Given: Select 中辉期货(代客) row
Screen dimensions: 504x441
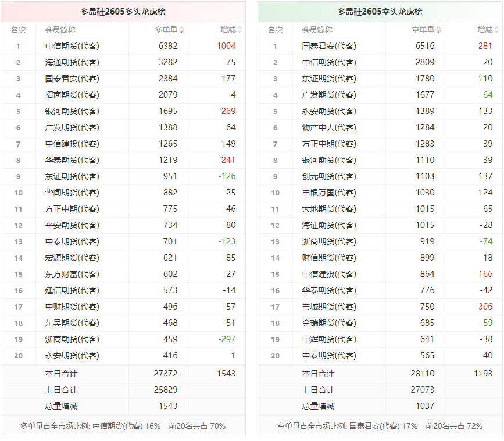Looking at the screenshot, I should coord(380,339).
